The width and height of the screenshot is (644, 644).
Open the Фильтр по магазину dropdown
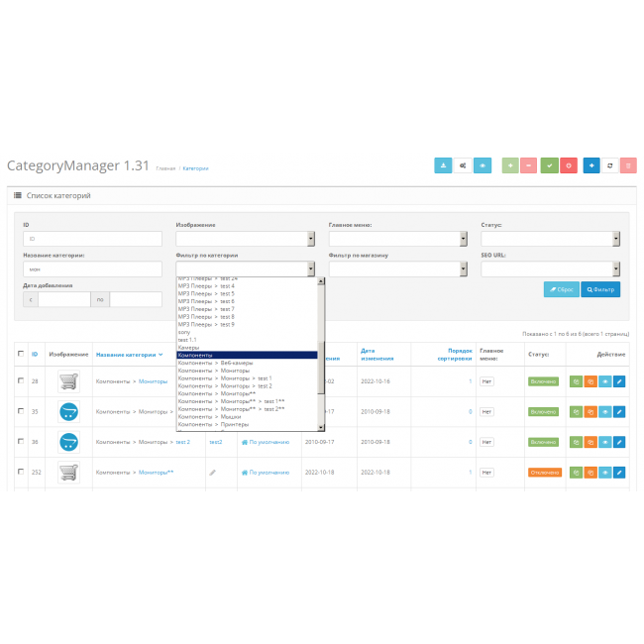coord(396,268)
